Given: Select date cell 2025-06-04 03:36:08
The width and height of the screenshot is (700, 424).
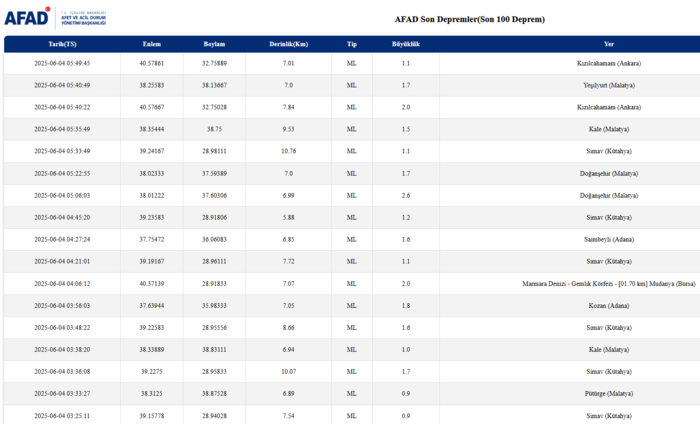Looking at the screenshot, I should [x=62, y=371].
